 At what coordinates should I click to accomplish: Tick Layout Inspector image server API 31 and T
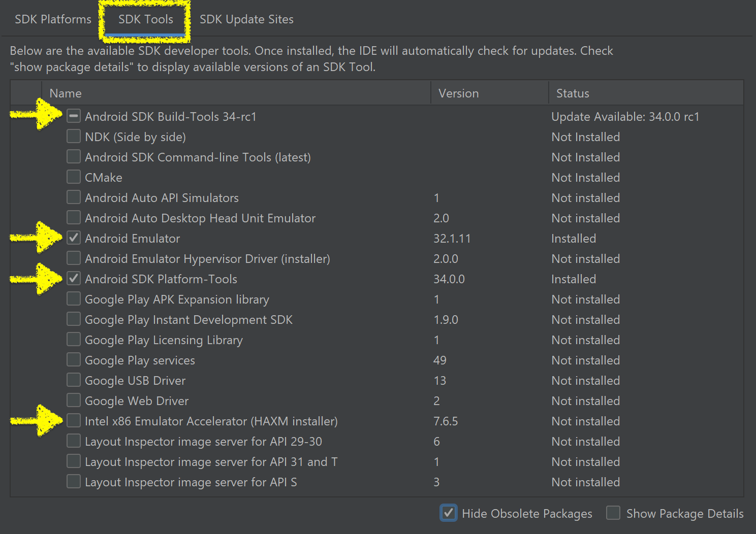[74, 461]
